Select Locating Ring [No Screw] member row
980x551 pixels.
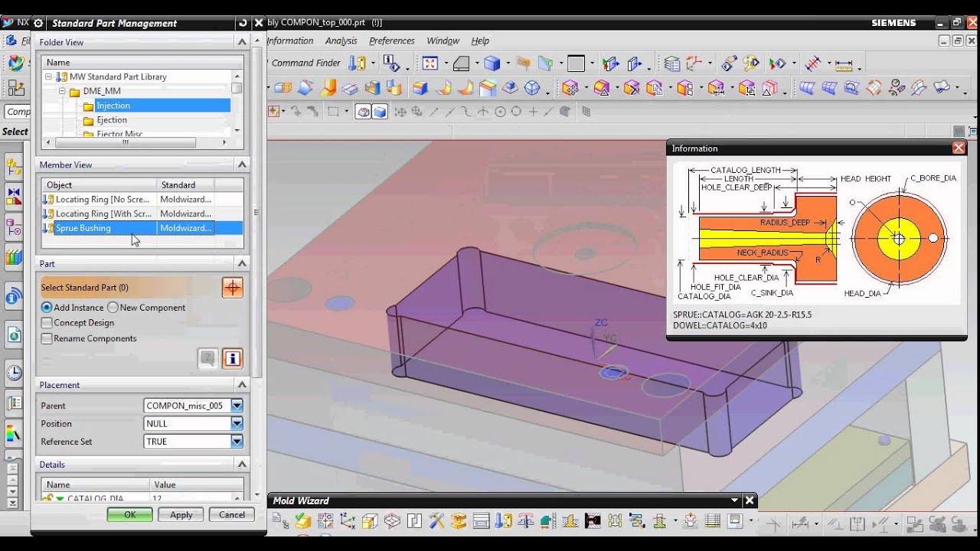click(x=142, y=199)
